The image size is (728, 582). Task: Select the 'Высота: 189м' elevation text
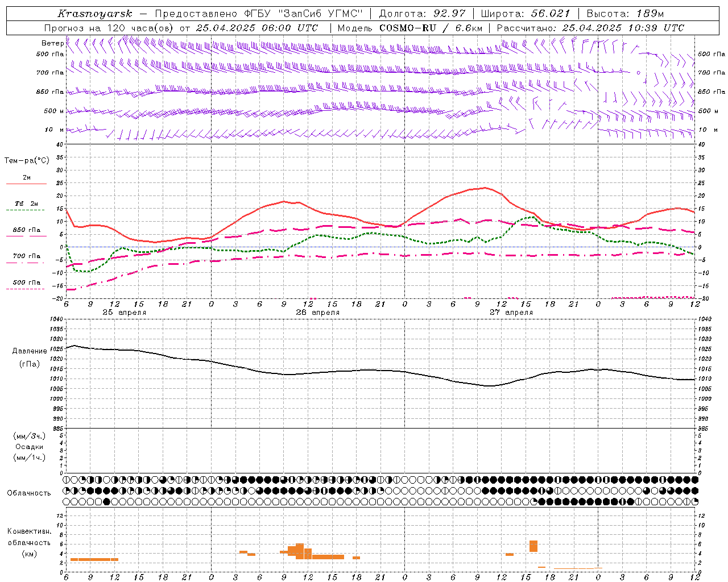tap(626, 14)
